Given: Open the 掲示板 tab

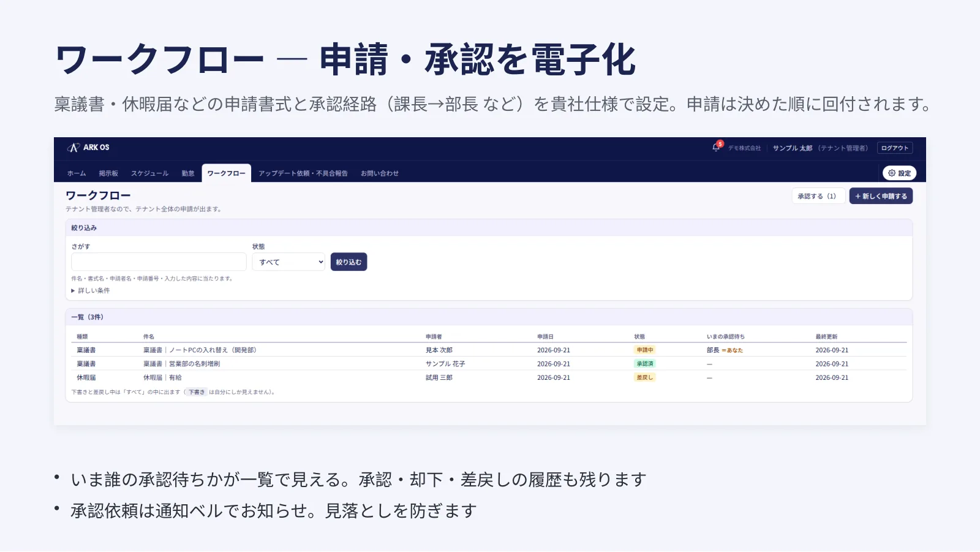Looking at the screenshot, I should click(108, 173).
